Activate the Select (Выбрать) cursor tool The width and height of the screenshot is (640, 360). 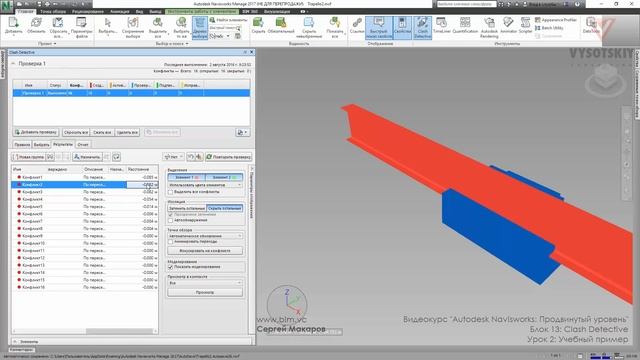[108, 23]
